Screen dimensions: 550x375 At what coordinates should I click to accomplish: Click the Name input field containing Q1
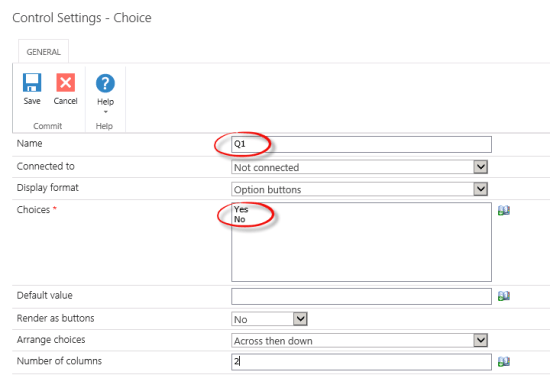pos(361,145)
